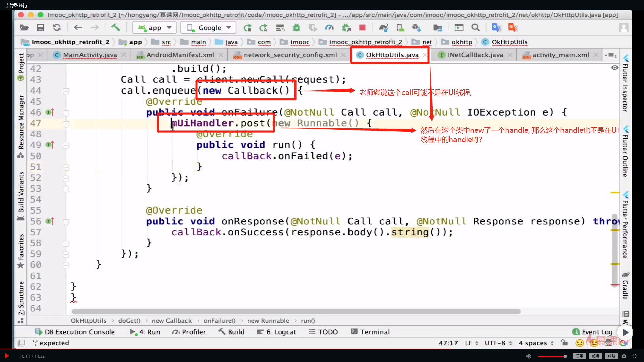Click the Search Everywhere magnifier icon
This screenshot has height=362, width=644.
point(475,28)
